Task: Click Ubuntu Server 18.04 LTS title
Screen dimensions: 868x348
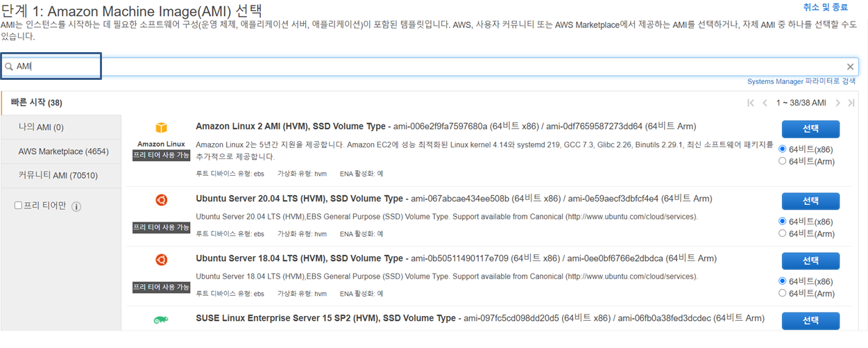Action: coord(299,258)
